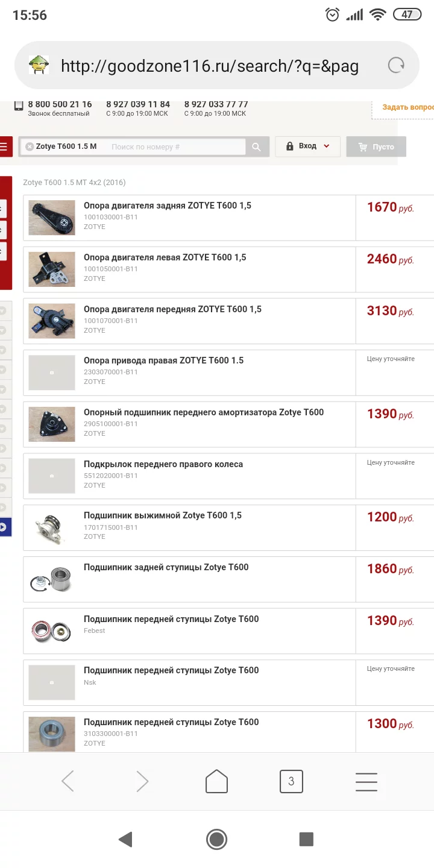The image size is (434, 868).
Task: Open the browser home page icon
Action: 216,781
